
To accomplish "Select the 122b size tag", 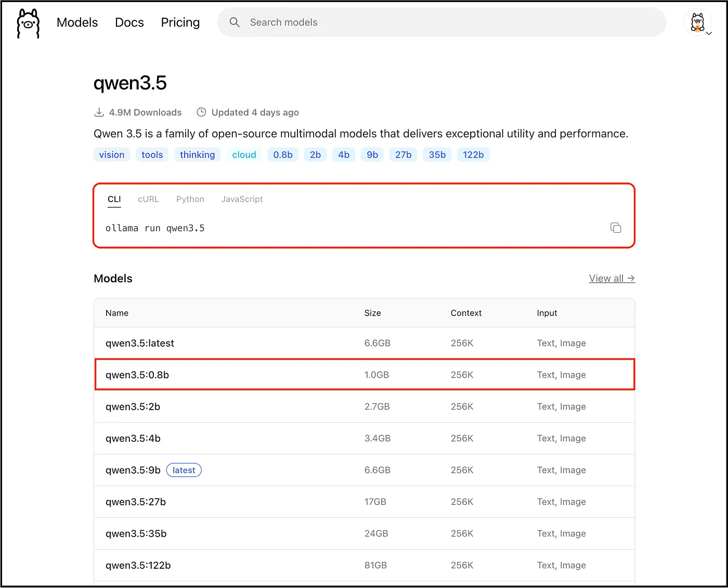I will [x=474, y=154].
